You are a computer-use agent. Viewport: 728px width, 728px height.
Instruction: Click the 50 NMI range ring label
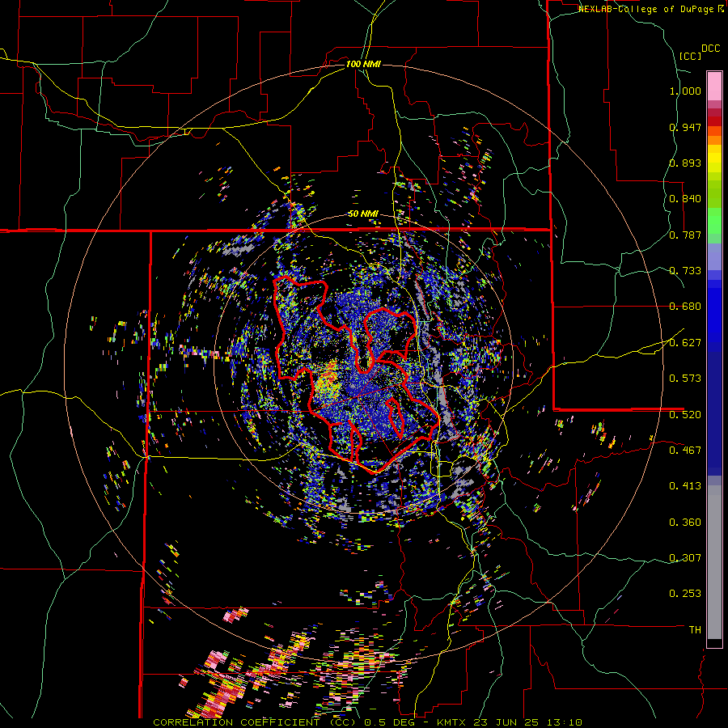click(363, 214)
